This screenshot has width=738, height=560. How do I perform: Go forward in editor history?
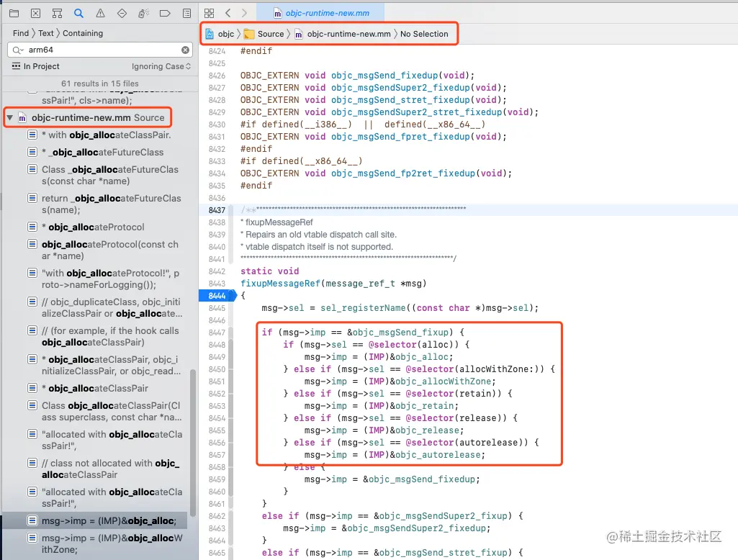(x=244, y=13)
